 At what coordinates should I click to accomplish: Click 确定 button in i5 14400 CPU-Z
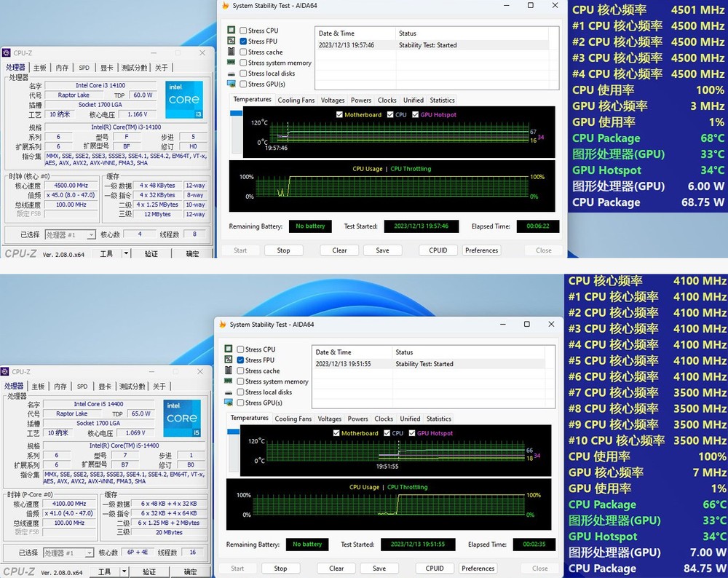pyautogui.click(x=190, y=572)
